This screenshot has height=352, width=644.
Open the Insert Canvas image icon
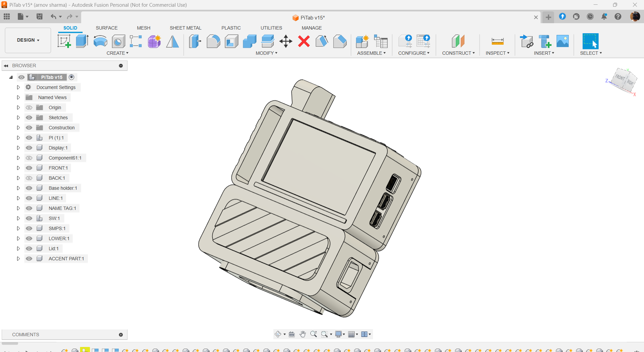point(563,41)
